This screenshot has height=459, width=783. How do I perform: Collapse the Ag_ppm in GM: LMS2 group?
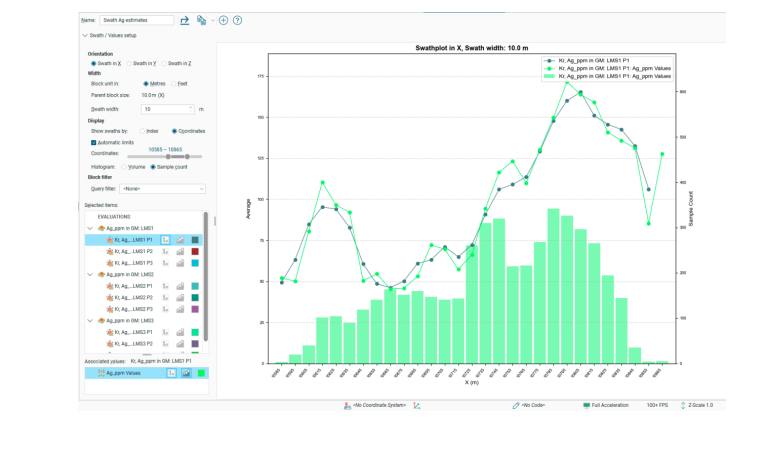[x=91, y=274]
